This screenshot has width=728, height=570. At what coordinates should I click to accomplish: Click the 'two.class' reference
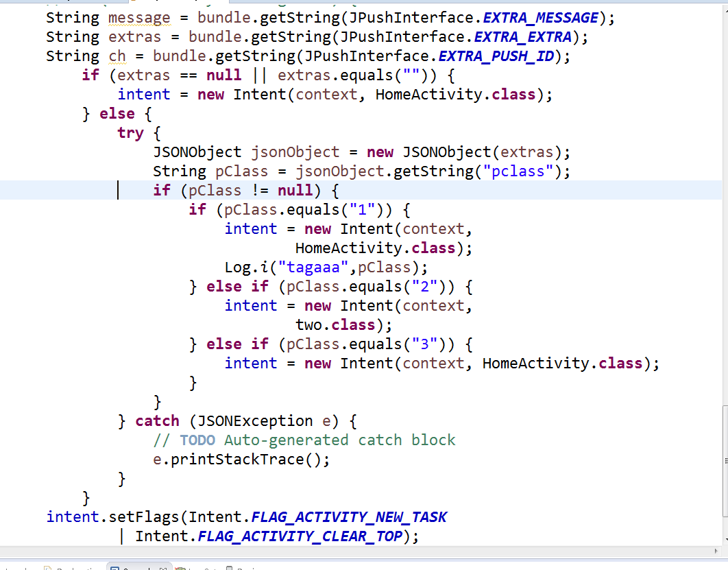pos(335,325)
